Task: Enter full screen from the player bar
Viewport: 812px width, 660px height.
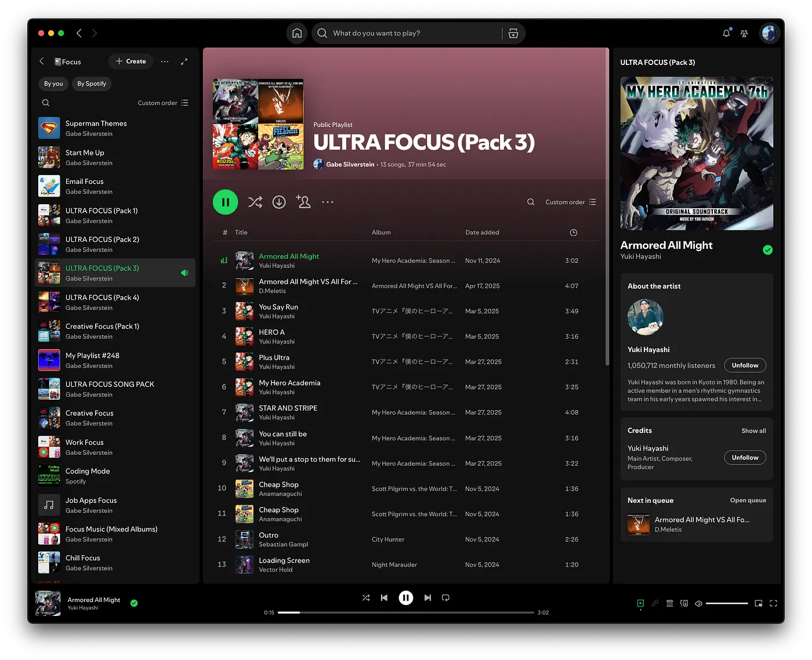Action: tap(773, 603)
